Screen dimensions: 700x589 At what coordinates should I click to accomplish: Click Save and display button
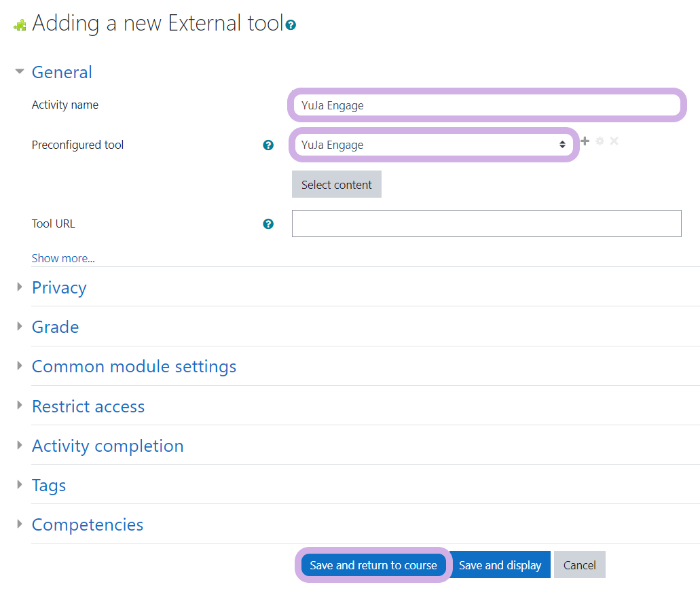tap(500, 565)
